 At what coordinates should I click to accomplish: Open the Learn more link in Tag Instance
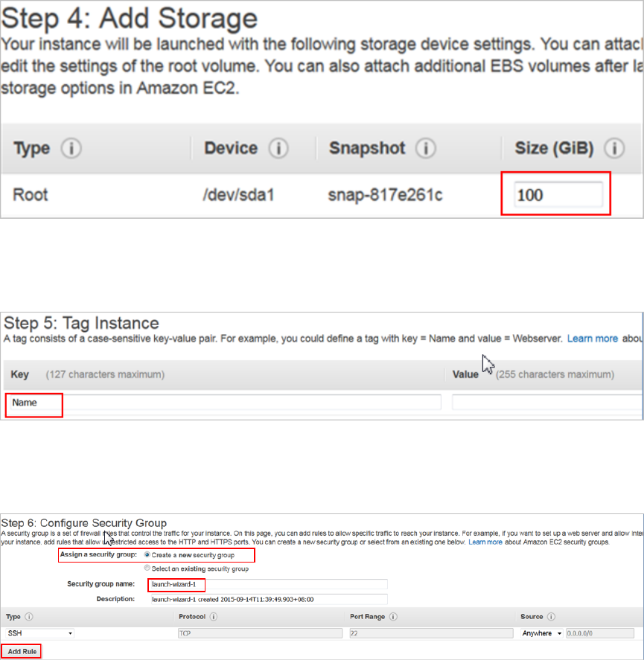592,339
